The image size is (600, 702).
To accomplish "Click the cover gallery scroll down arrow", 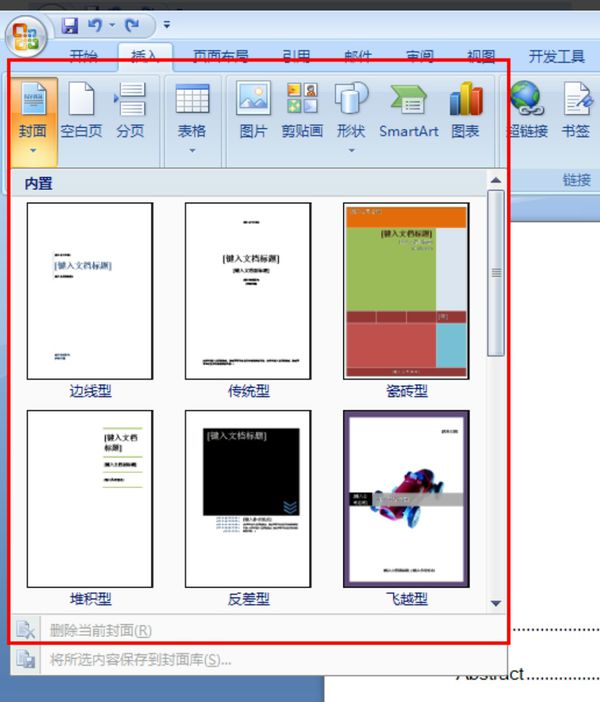I will (x=496, y=603).
